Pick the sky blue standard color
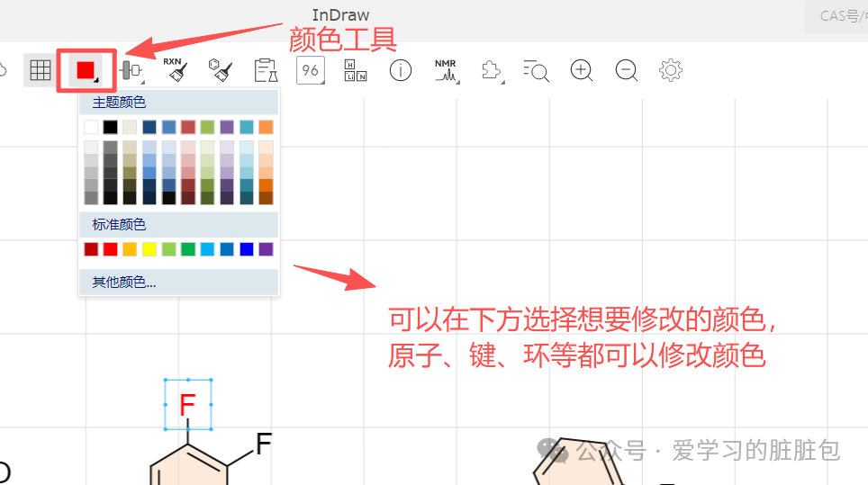 pos(208,249)
